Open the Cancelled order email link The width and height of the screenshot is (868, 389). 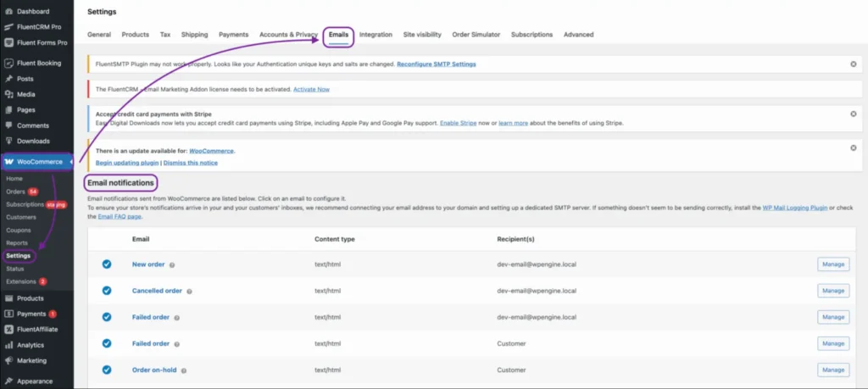coord(157,291)
